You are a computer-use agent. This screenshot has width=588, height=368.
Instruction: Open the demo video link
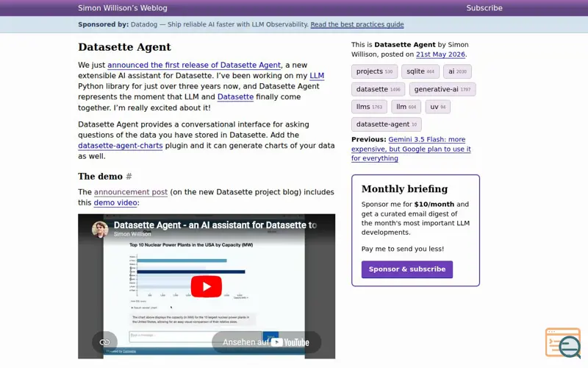[x=115, y=202]
